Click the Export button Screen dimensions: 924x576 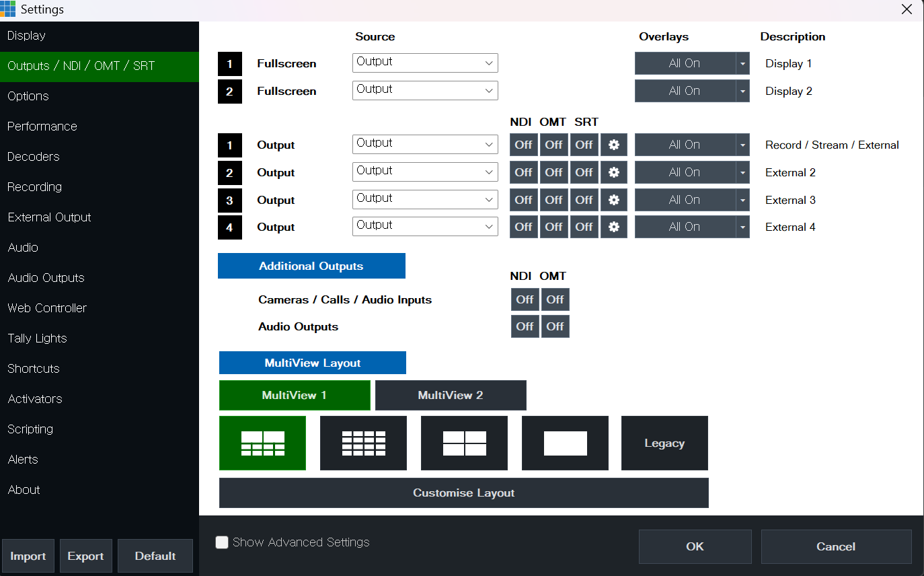pos(86,556)
